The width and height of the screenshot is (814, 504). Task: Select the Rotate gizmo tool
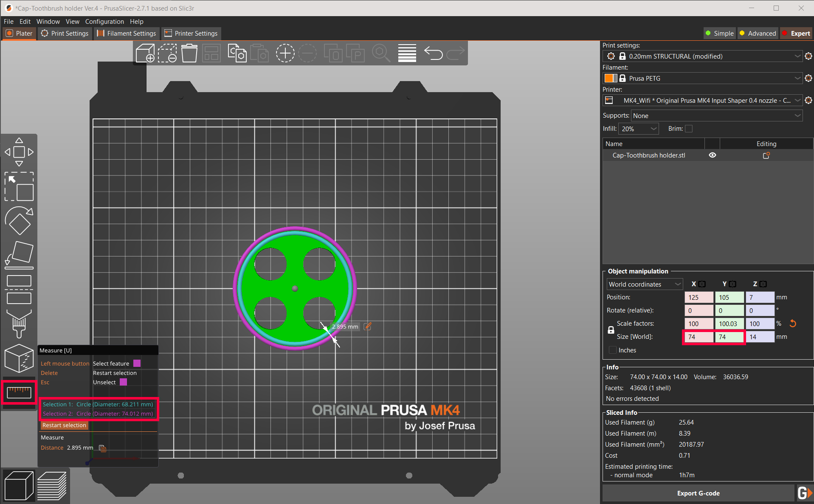point(19,221)
